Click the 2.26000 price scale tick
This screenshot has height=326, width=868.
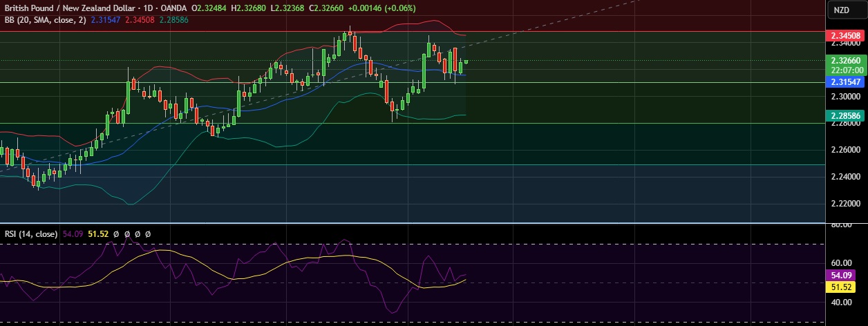click(846, 149)
